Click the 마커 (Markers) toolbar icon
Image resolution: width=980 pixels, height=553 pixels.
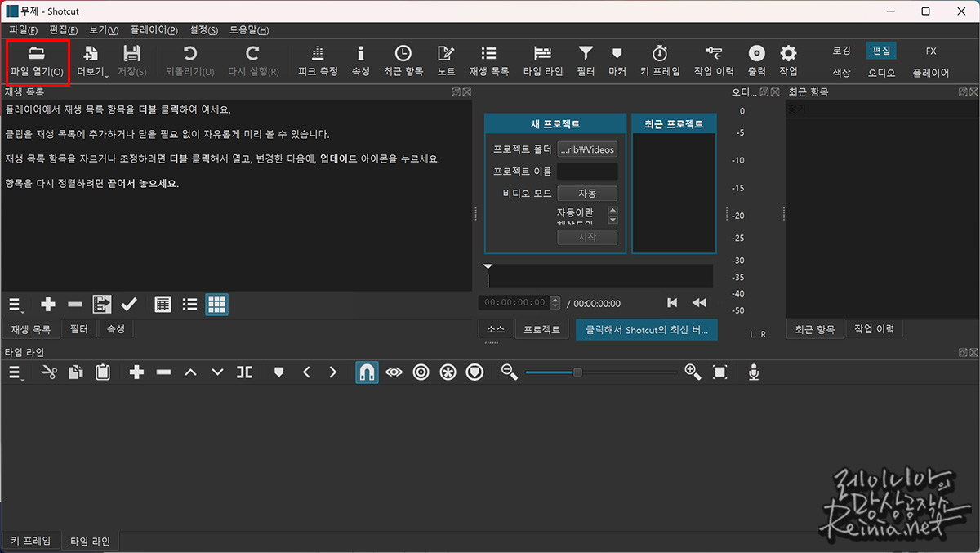(x=617, y=61)
